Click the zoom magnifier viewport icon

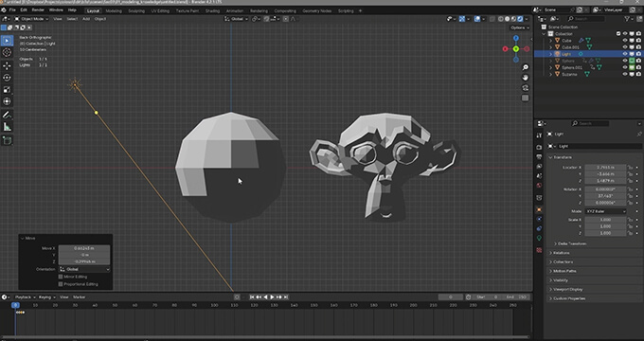coord(526,67)
